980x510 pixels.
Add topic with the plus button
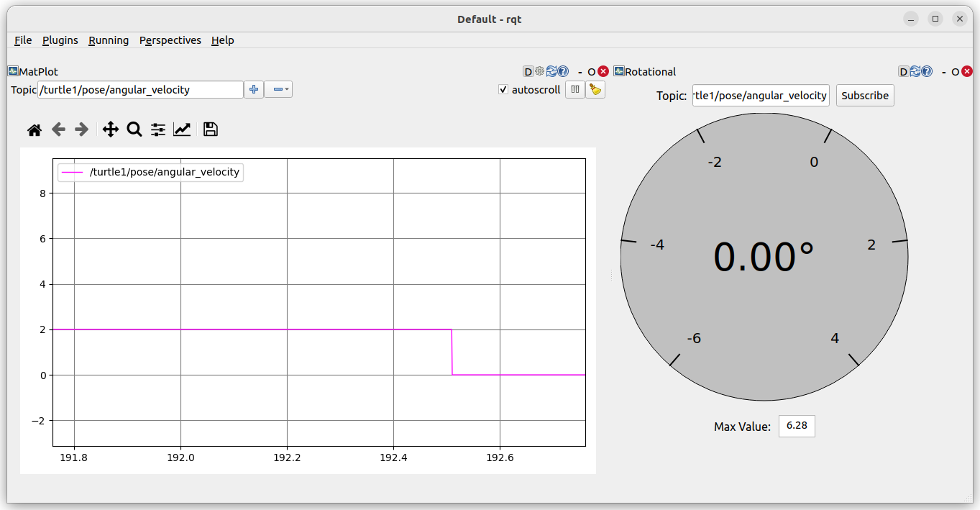click(x=254, y=89)
